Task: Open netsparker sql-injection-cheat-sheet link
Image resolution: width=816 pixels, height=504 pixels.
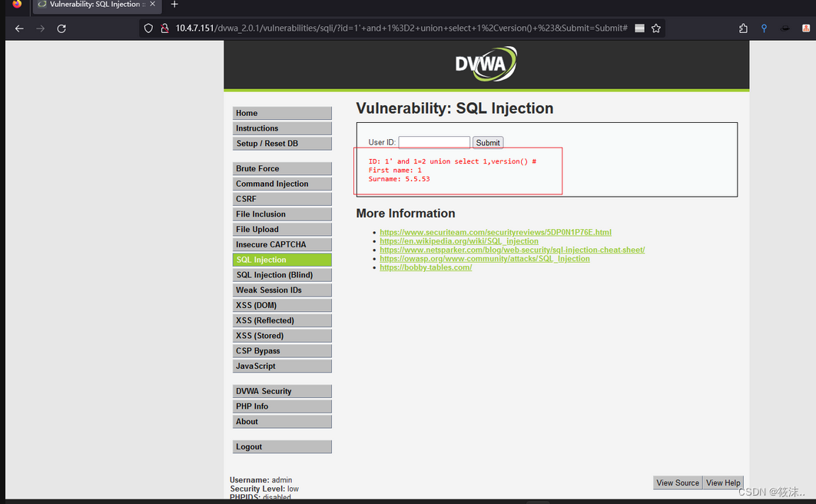Action: [x=512, y=250]
